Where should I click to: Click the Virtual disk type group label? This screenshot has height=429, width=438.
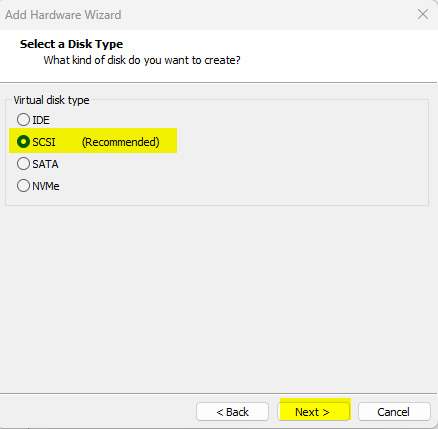51,100
